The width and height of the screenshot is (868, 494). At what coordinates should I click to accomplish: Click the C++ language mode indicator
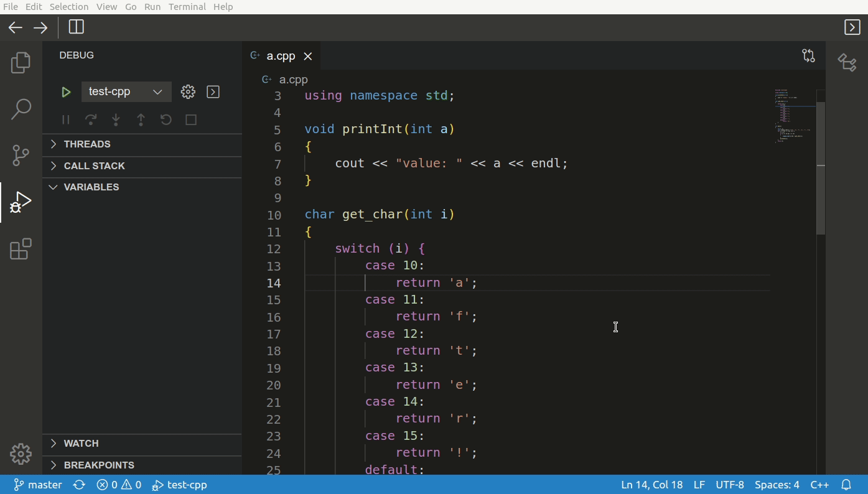[x=819, y=485]
